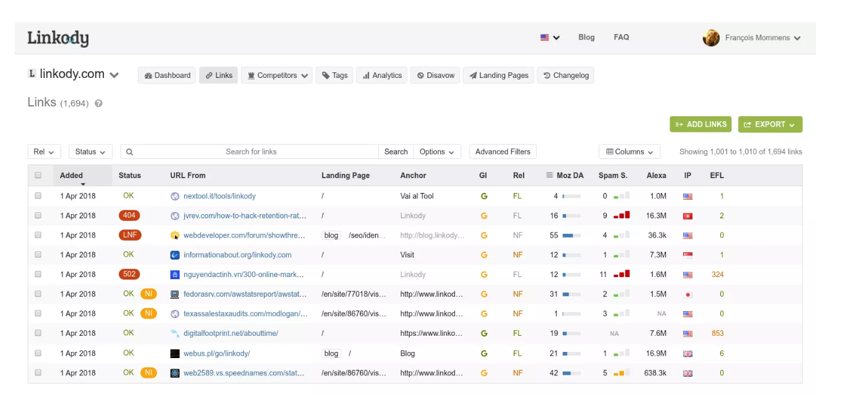Viewport: 868px width, 415px height.
Task: Check the informationabout.org row checkbox
Action: 38,255
